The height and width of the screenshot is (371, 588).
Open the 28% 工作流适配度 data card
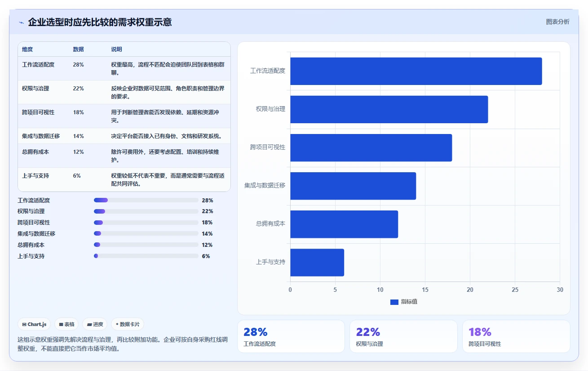(291, 336)
